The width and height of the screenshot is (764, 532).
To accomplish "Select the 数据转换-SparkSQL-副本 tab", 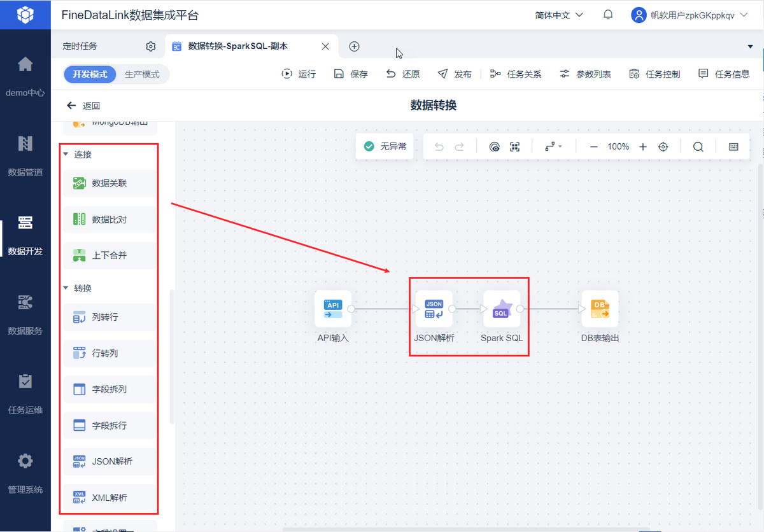I will [237, 46].
